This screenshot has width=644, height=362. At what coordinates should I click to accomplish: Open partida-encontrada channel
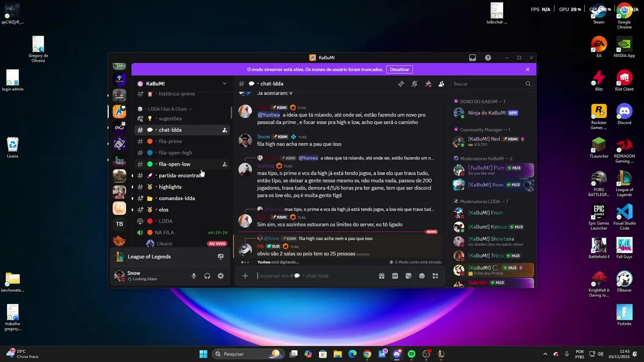click(182, 175)
